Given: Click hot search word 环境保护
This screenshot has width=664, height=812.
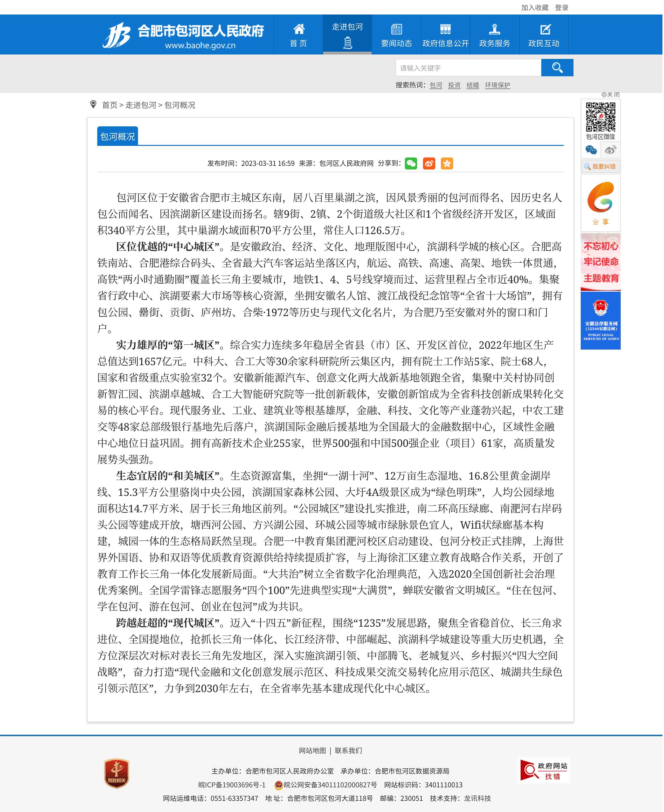Looking at the screenshot, I should tap(497, 85).
